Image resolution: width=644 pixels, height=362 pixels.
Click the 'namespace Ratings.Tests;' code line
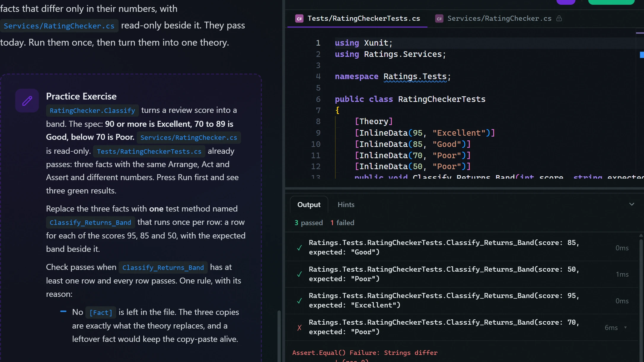point(393,77)
